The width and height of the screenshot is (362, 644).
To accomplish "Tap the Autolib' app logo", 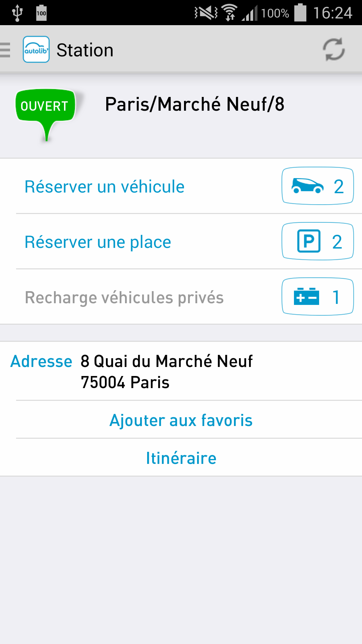I will (x=36, y=49).
